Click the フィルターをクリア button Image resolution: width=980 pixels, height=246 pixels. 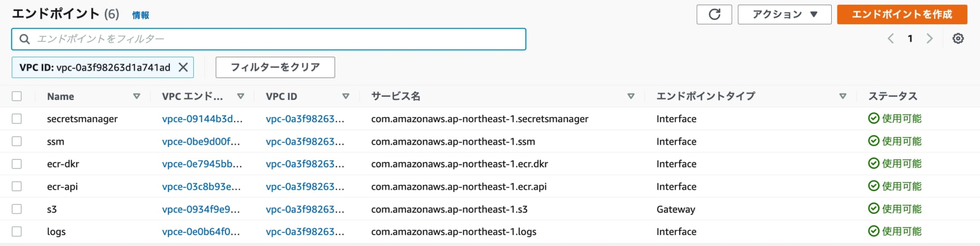[275, 67]
